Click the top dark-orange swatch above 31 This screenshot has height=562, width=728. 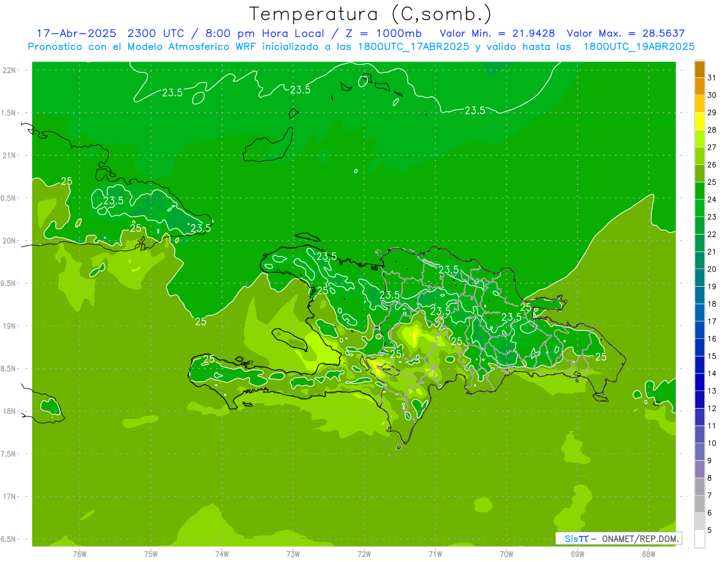[700, 69]
